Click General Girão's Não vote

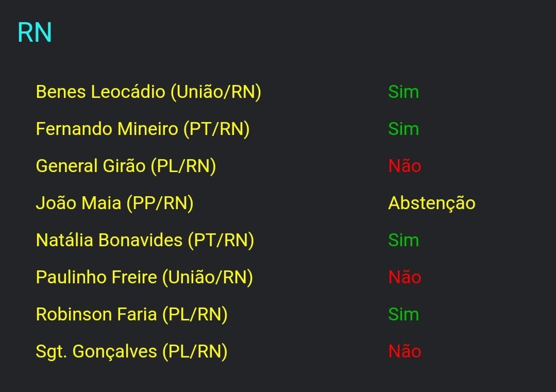coord(405,166)
